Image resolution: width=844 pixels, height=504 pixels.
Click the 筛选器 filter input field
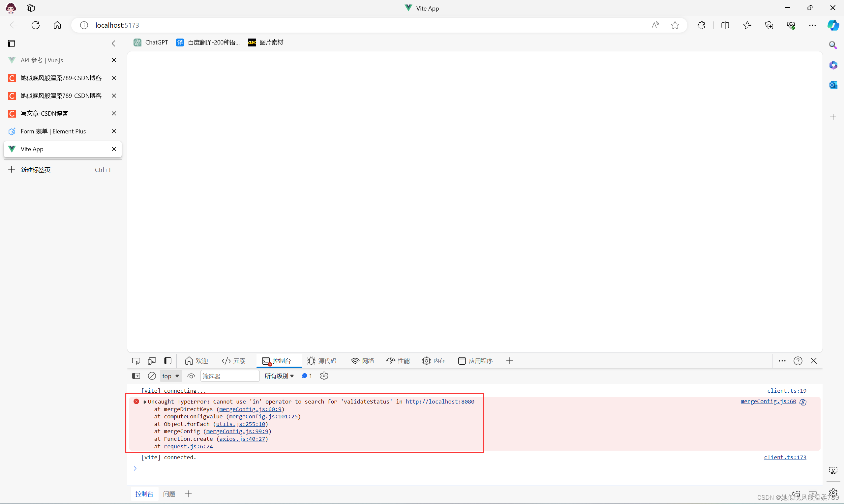click(230, 376)
